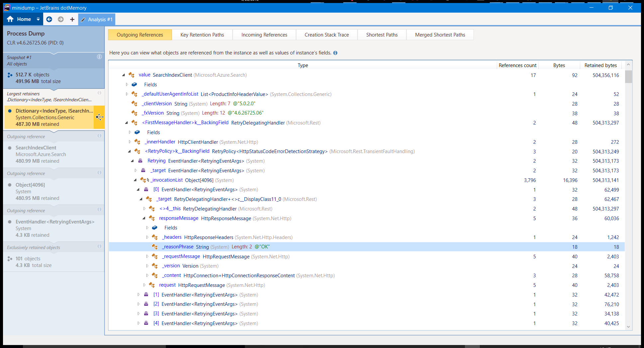Click the delegate icon of the [0] EventHandler row
This screenshot has height=348, width=644.
[x=146, y=190]
